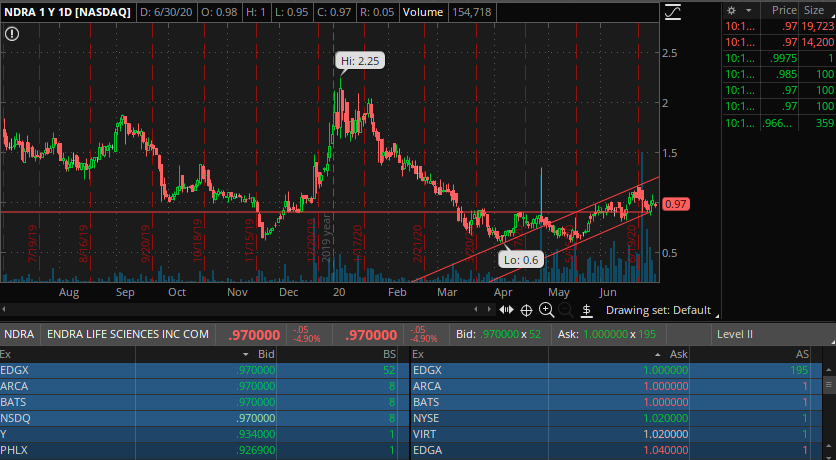This screenshot has width=836, height=460.
Task: Select the trade with size 19,723
Action: click(779, 26)
